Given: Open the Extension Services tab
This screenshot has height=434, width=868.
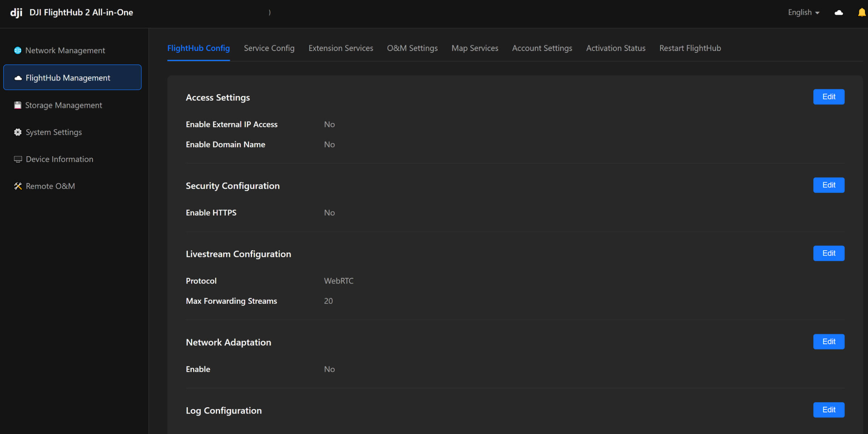Looking at the screenshot, I should [x=341, y=48].
